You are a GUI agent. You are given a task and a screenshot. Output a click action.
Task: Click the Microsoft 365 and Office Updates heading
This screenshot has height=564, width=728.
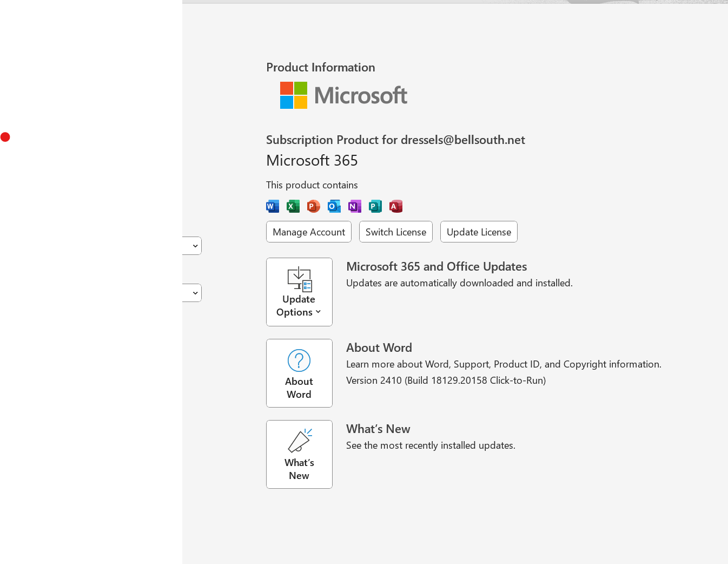(x=436, y=266)
